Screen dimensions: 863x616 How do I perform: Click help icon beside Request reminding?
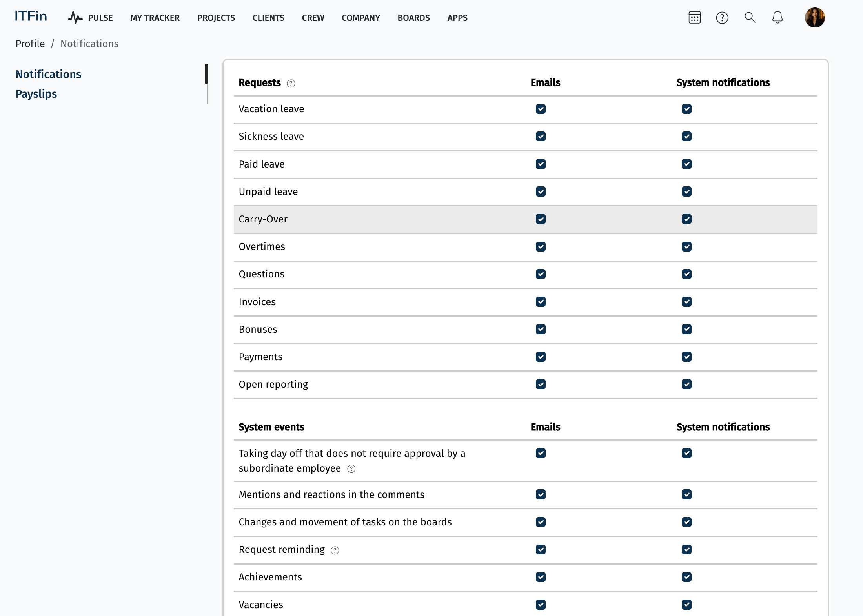click(x=335, y=550)
